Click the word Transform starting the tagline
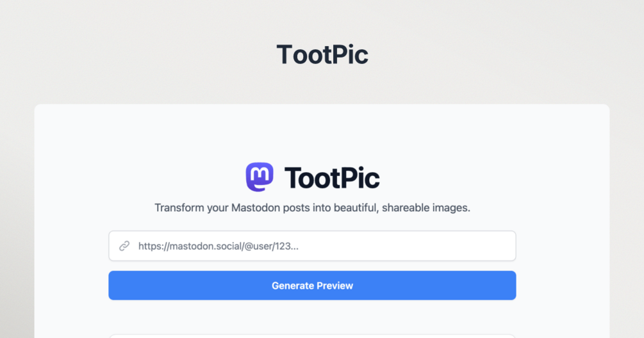Viewport: 644px width, 338px height. click(179, 208)
